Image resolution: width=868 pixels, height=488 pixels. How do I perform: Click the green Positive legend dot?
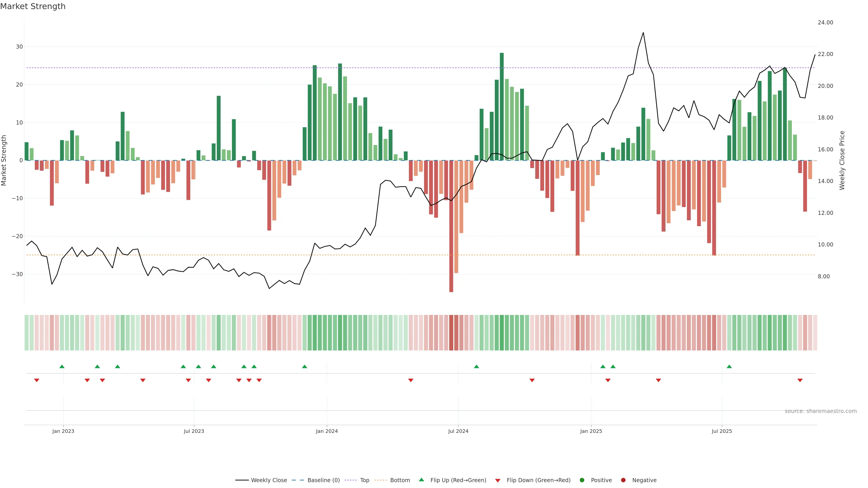582,480
